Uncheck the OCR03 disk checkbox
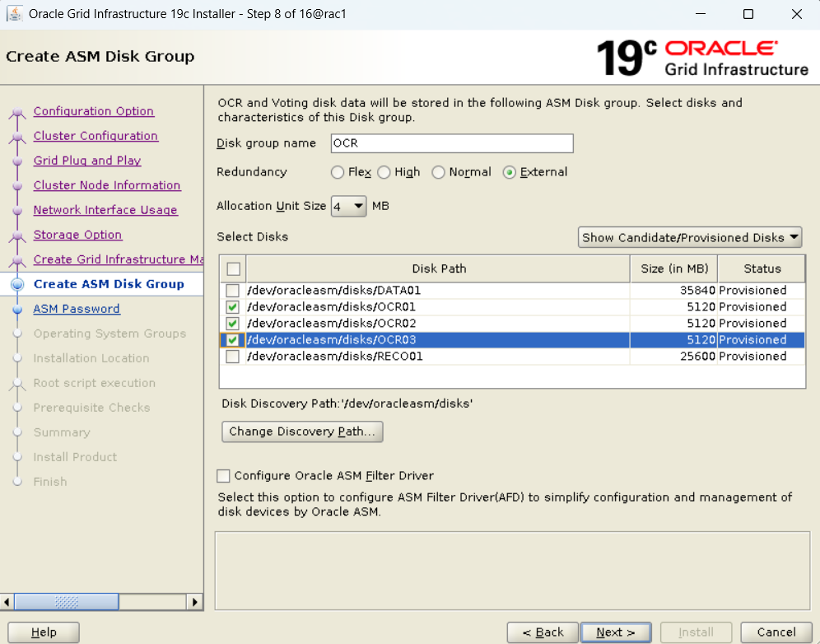This screenshot has width=820, height=644. click(233, 340)
